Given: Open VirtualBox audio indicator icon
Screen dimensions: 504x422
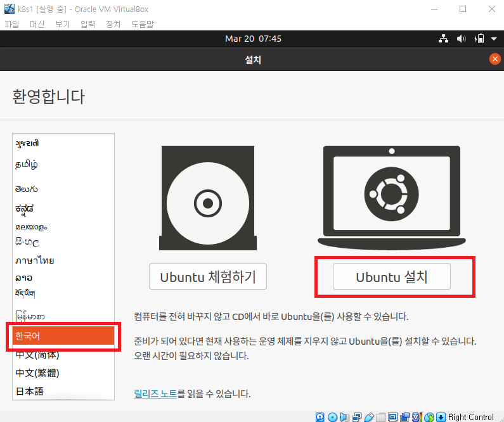Looking at the screenshot, I should [x=344, y=417].
